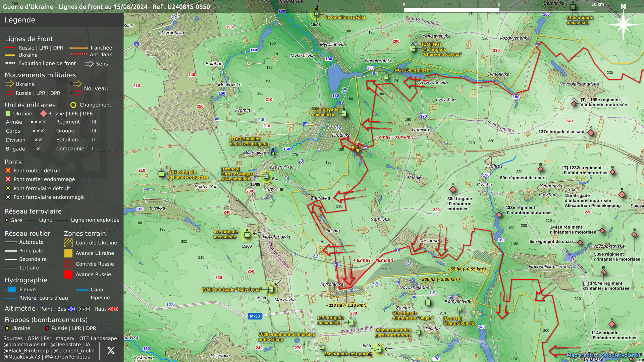
Task: Click the destroyed railway bridge legend icon
Action: click(x=8, y=188)
